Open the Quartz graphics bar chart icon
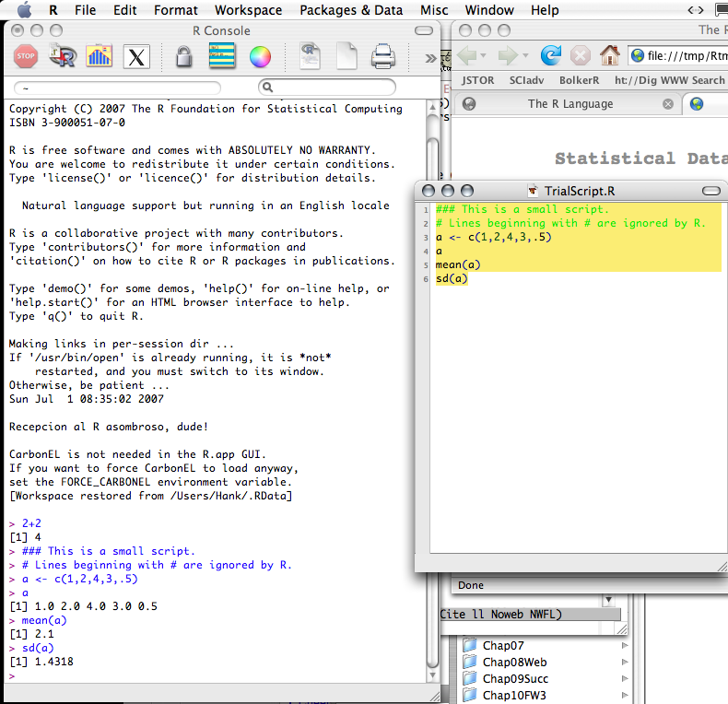This screenshot has height=704, width=728. 99,56
